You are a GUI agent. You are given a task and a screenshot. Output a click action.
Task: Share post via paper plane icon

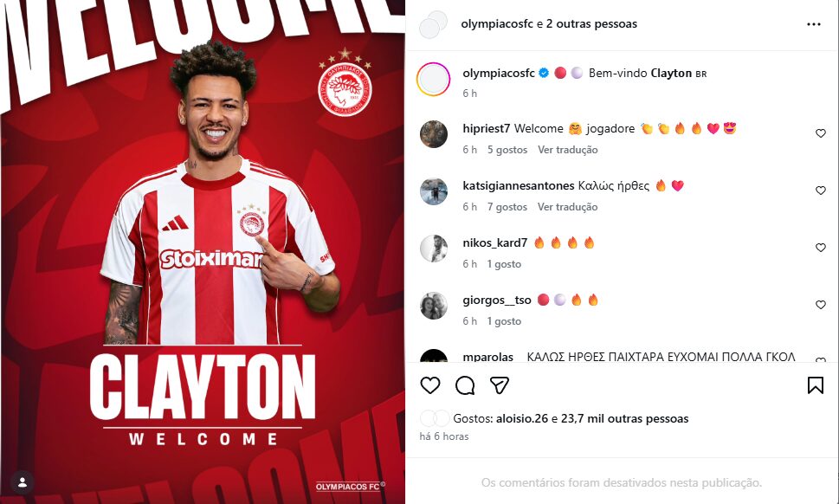[500, 385]
